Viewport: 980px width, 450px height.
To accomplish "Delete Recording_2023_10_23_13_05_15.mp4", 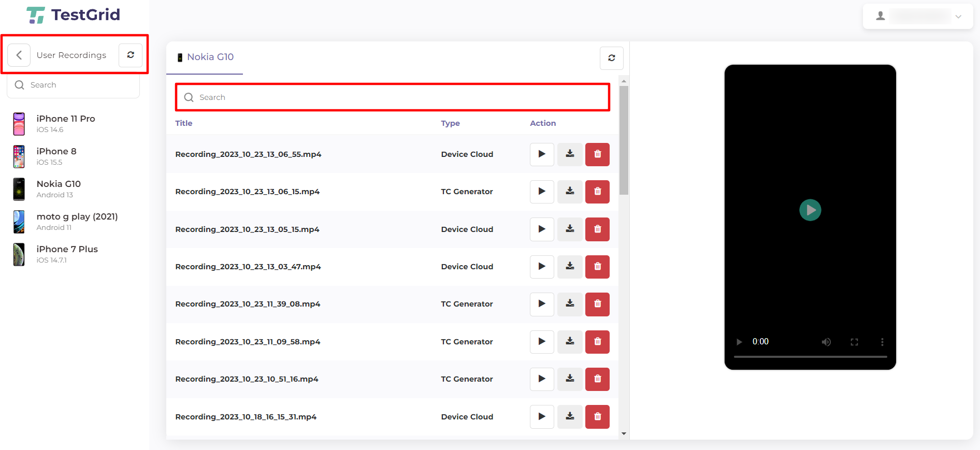I will [x=597, y=229].
